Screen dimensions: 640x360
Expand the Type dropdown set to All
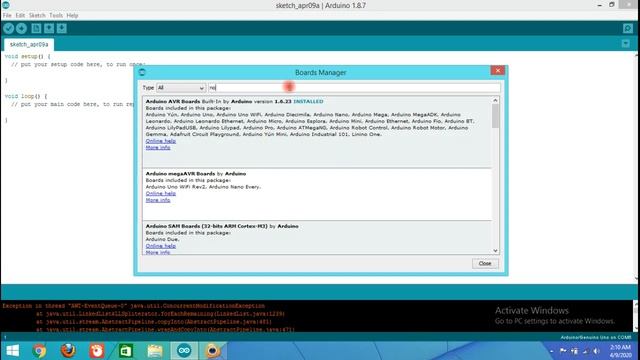click(181, 88)
